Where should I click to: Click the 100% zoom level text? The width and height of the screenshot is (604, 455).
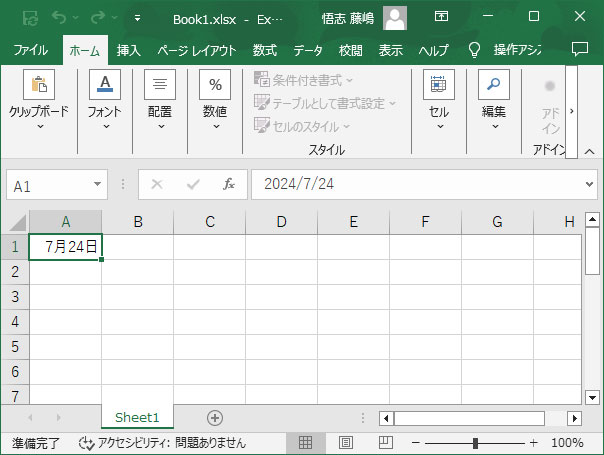tap(567, 443)
